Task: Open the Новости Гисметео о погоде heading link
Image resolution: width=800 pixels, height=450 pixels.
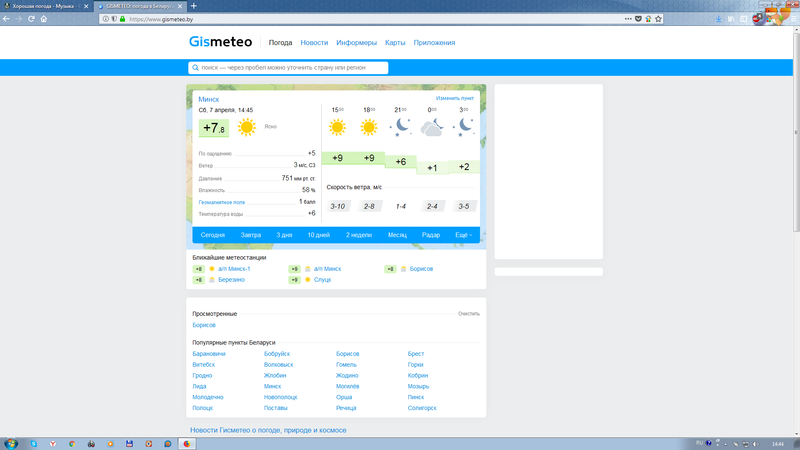Action: point(268,430)
